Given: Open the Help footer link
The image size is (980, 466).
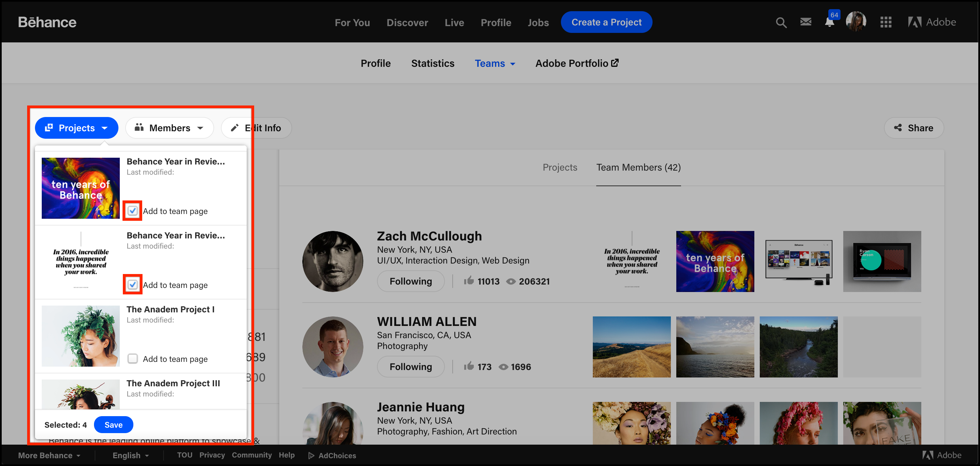Looking at the screenshot, I should pyautogui.click(x=286, y=455).
